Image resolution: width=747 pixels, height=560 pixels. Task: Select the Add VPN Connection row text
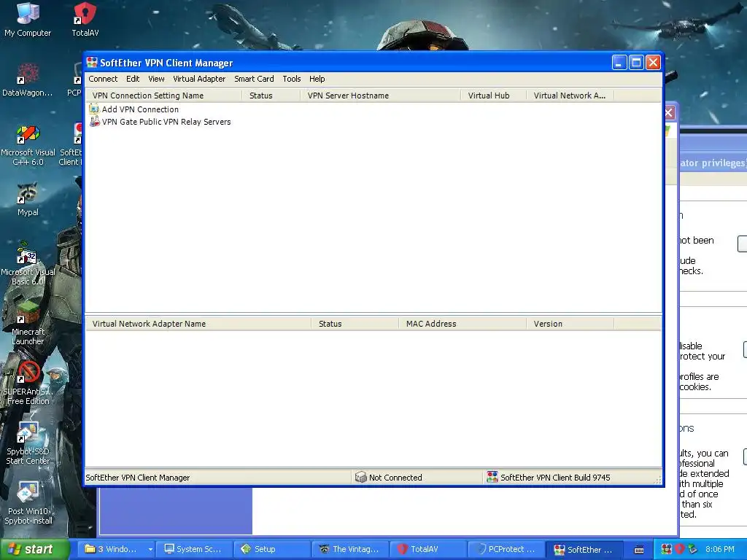tap(140, 109)
